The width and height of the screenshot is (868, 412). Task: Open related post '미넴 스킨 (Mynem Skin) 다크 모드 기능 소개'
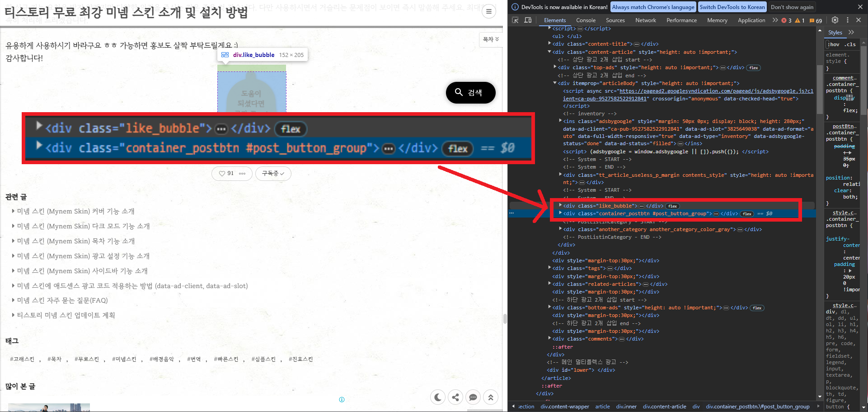[x=83, y=226]
